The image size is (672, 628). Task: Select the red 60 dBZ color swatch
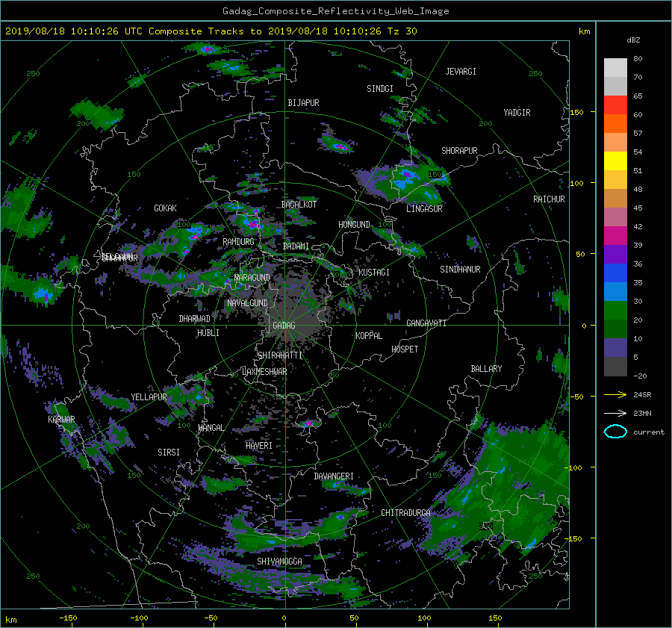pyautogui.click(x=615, y=105)
